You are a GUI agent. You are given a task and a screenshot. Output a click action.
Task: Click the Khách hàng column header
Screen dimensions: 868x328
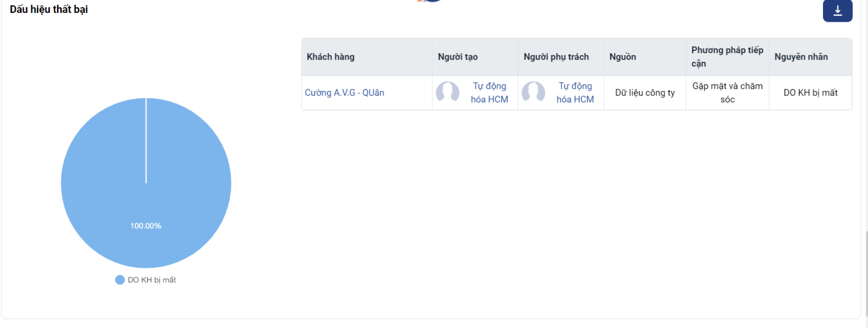pyautogui.click(x=330, y=57)
